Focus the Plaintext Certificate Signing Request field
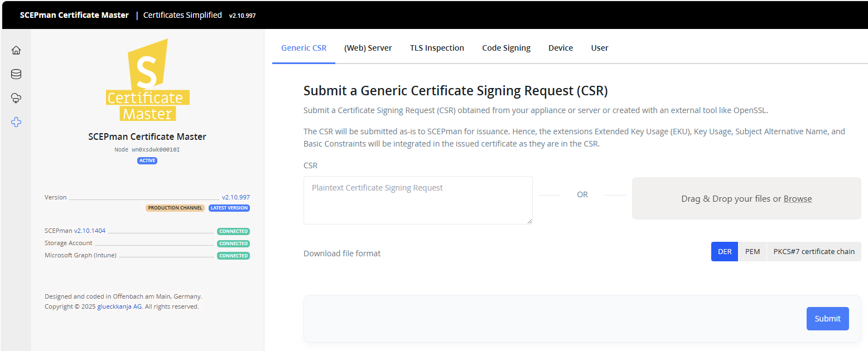The width and height of the screenshot is (868, 351). [418, 200]
